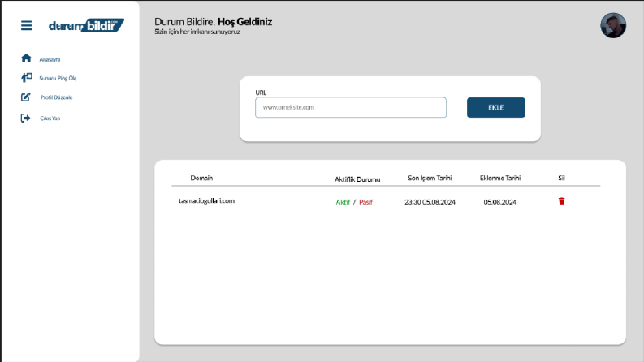Click the Anasayfa home icon
The width and height of the screenshot is (644, 362).
point(26,58)
